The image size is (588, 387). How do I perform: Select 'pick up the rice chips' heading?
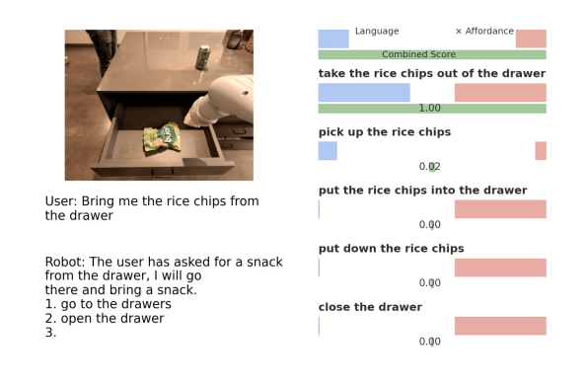point(385,132)
